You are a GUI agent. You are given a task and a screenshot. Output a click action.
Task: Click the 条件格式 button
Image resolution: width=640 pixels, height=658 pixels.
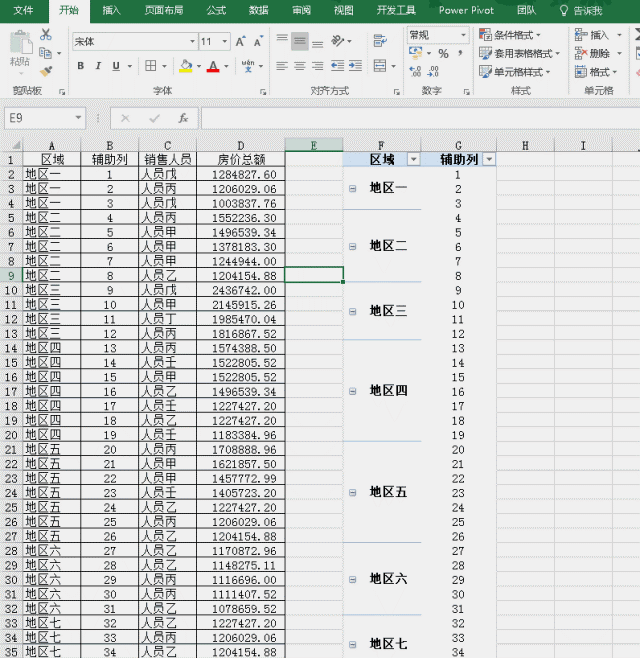point(516,35)
